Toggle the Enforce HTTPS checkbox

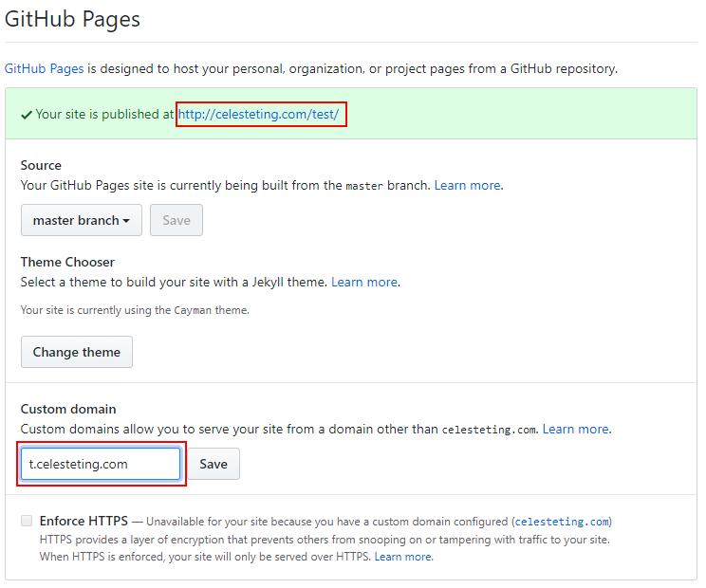(x=27, y=521)
